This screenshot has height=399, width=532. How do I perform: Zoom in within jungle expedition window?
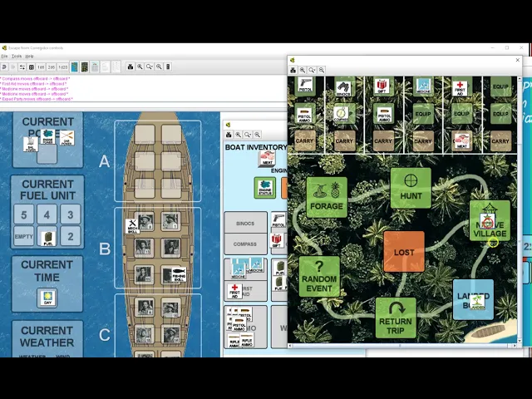coord(303,70)
